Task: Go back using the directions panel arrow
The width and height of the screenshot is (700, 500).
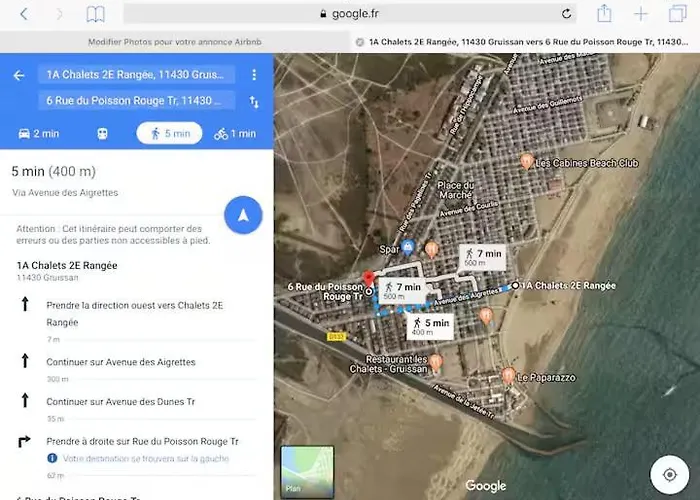Action: point(18,75)
